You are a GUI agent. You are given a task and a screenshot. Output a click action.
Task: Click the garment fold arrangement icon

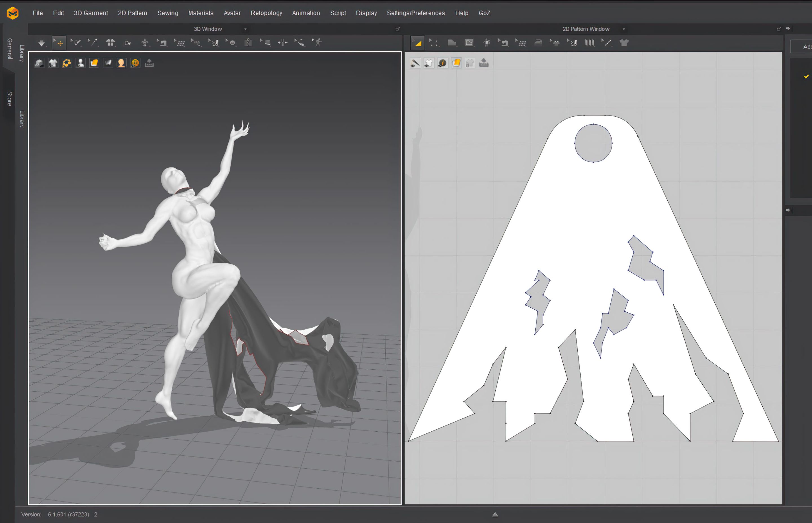point(110,43)
